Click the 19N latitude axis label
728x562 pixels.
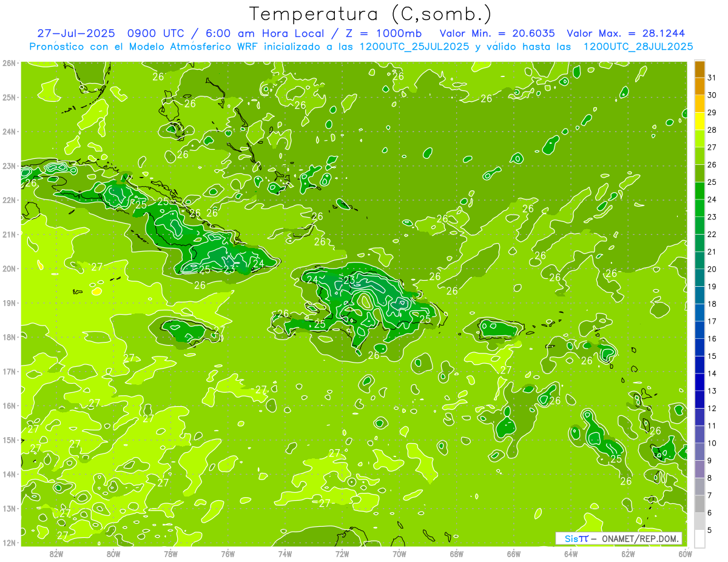[x=9, y=303]
